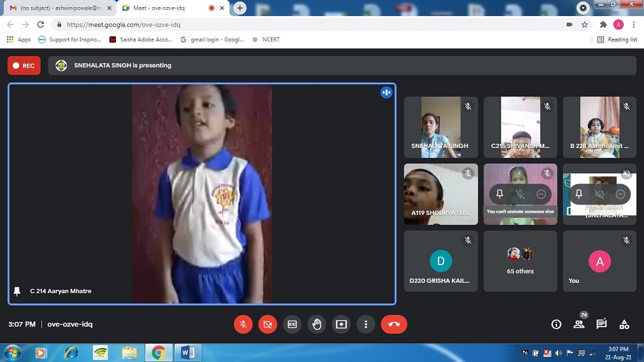
Task: Raise your hand in the meeting
Action: pos(316,324)
